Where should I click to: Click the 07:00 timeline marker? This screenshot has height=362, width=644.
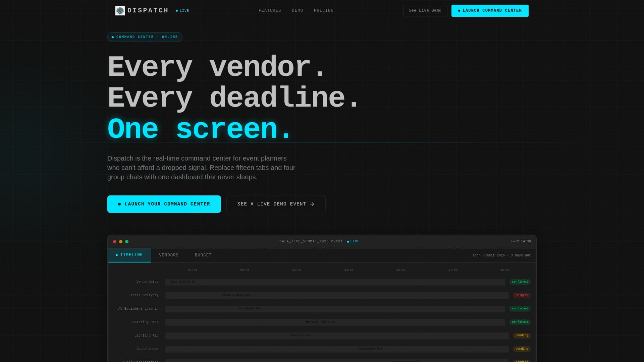coord(193,270)
